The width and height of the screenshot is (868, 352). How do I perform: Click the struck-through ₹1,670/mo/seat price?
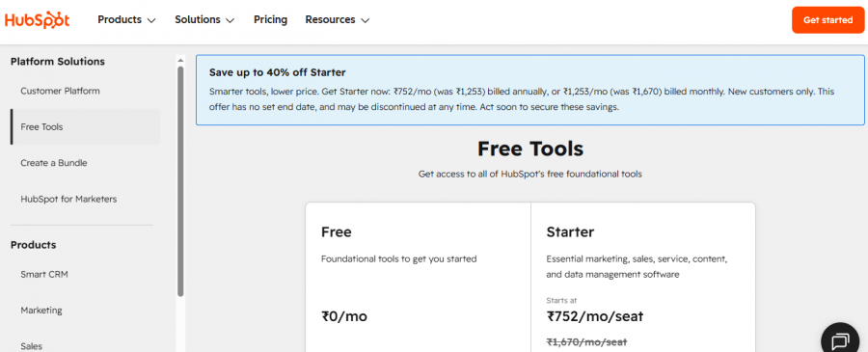tap(586, 342)
